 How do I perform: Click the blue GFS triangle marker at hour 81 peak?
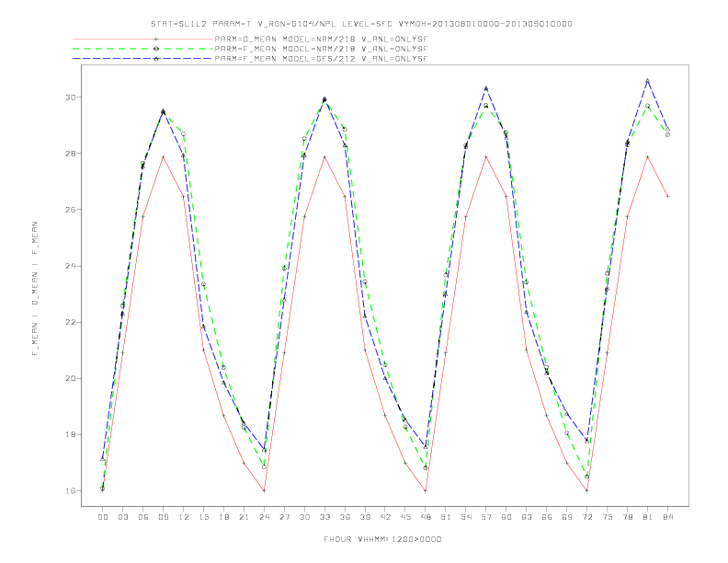[648, 81]
